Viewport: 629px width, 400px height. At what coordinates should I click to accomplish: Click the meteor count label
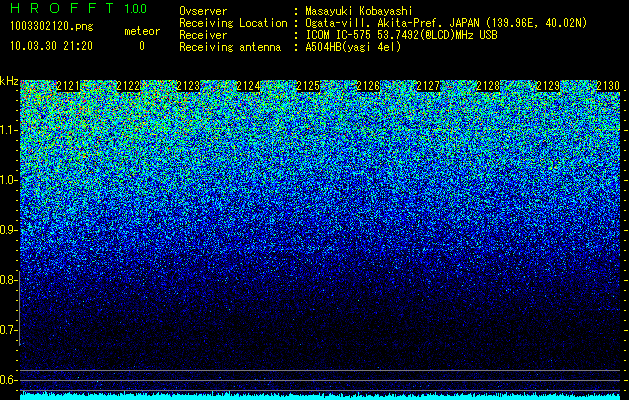click(x=142, y=31)
